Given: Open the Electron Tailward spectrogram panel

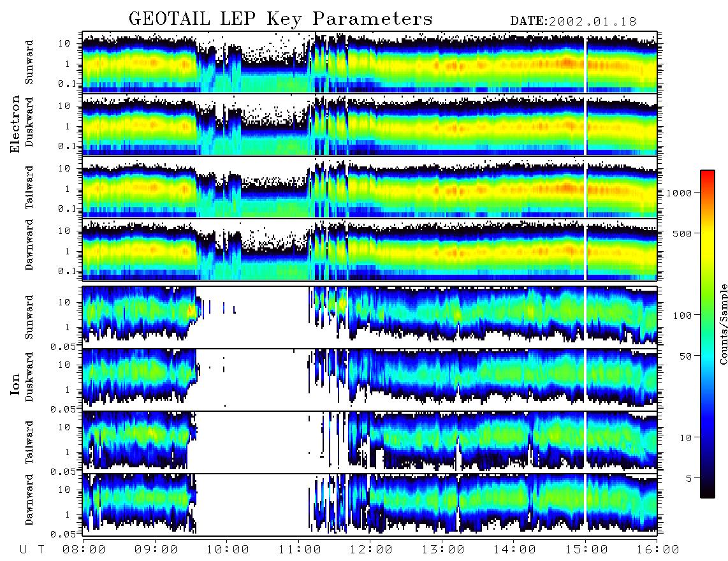Looking at the screenshot, I should [x=370, y=187].
